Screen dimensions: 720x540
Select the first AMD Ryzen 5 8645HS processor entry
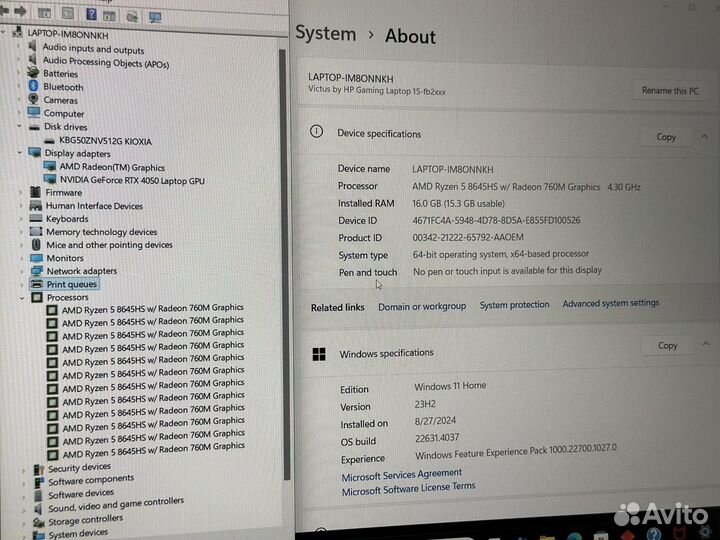point(152,308)
